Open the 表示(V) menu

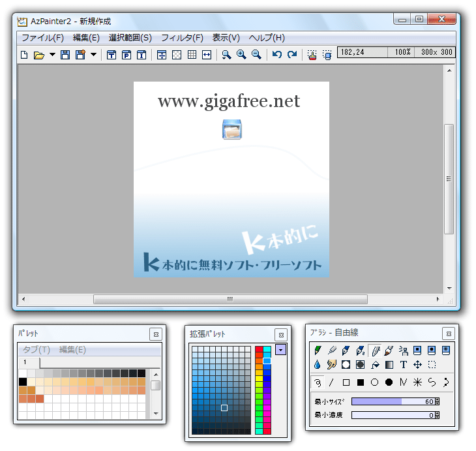[x=226, y=38]
